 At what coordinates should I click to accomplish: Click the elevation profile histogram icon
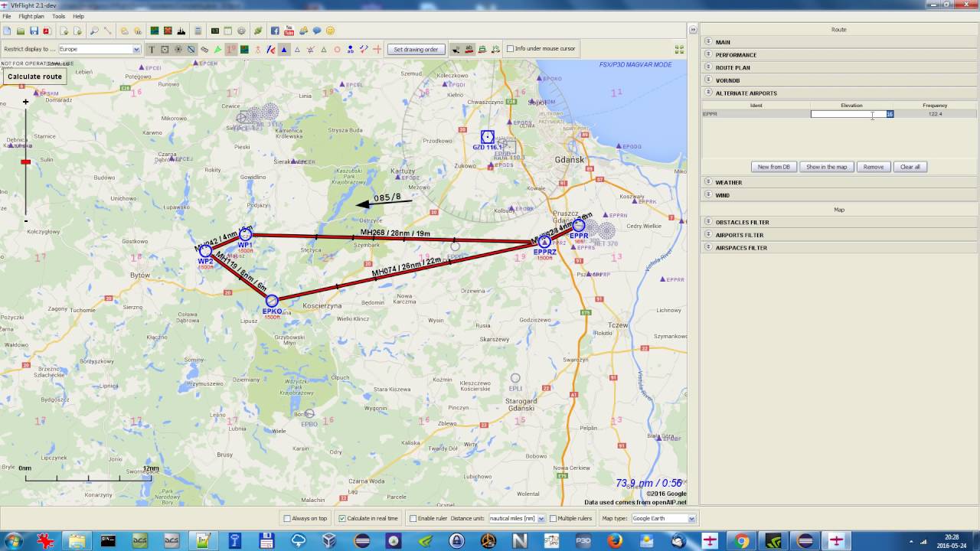pyautogui.click(x=181, y=31)
